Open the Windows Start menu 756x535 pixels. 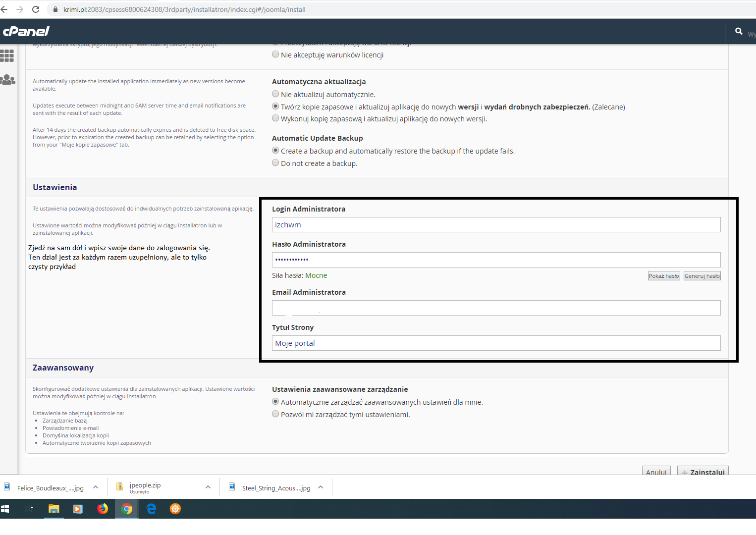[x=5, y=509]
